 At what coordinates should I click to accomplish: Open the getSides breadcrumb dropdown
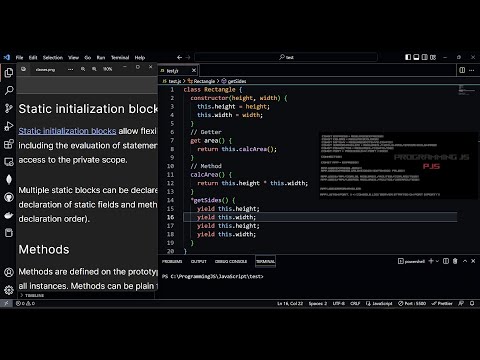click(x=234, y=81)
